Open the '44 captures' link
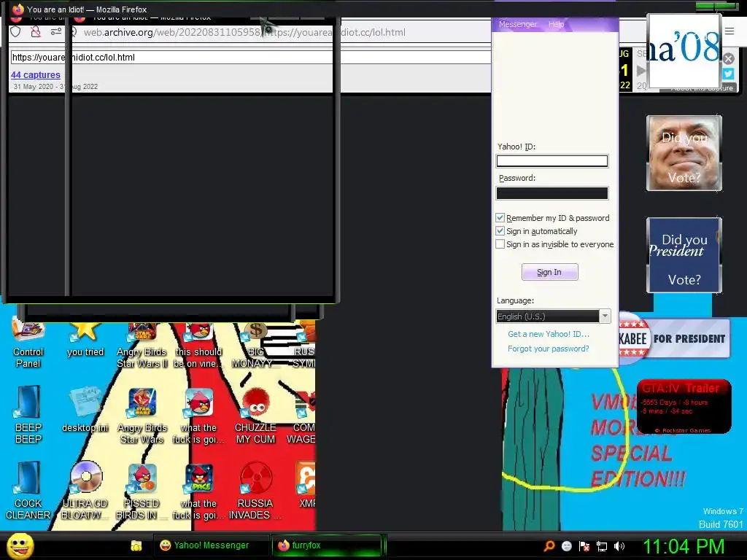The image size is (747, 560). [36, 75]
